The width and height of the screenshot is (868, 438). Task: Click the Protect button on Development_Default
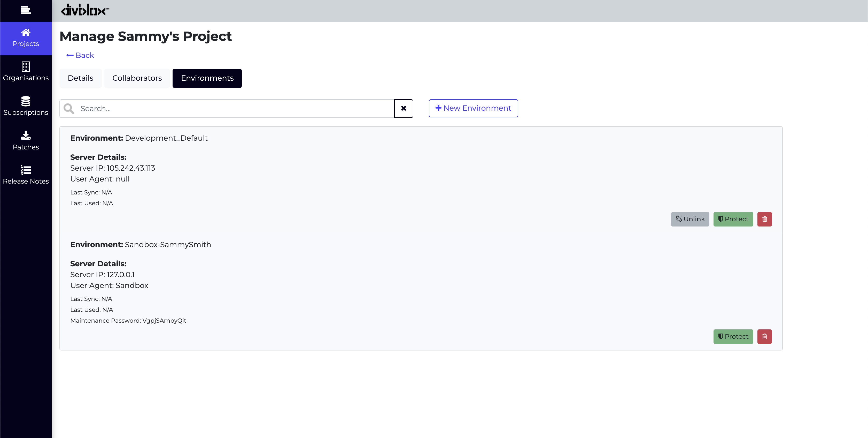(733, 218)
